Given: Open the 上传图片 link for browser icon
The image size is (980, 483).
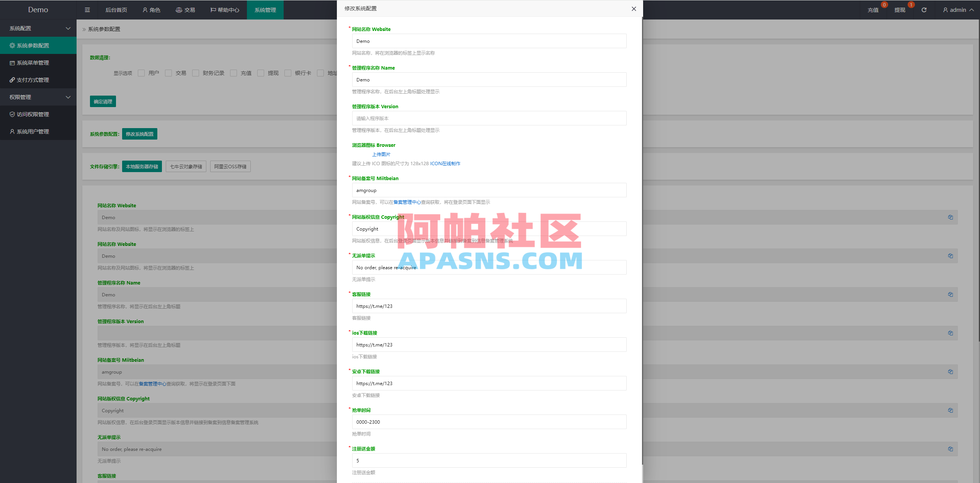Looking at the screenshot, I should tap(381, 154).
